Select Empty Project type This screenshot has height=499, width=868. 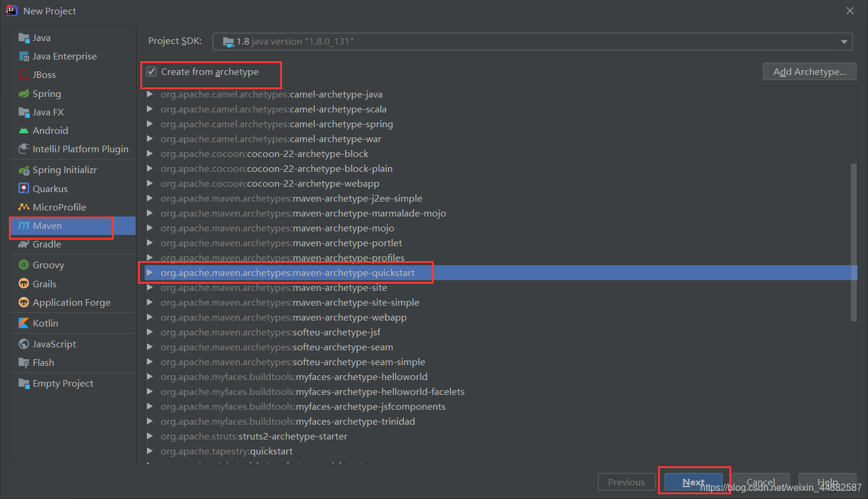point(73,383)
